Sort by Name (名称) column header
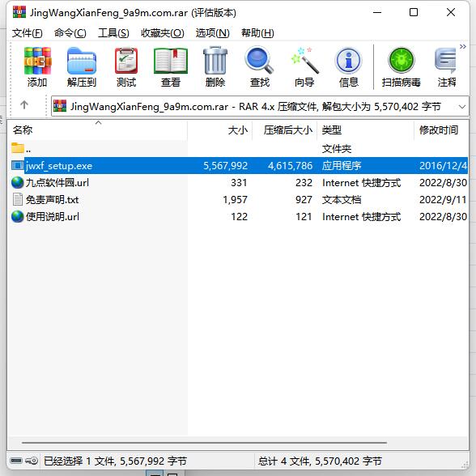Viewport: 476px width, 476px height. click(x=97, y=130)
